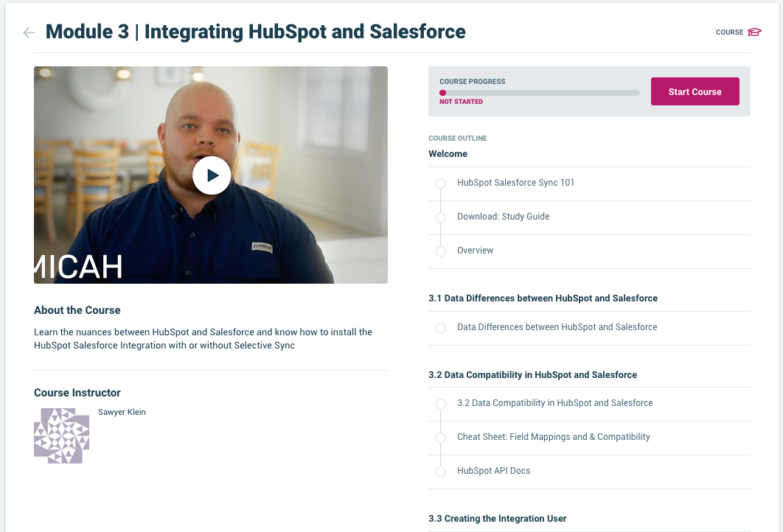Screen dimensions: 783x532
Task: Open the 3.2 Data Compatibility lesson link
Action: [x=554, y=403]
